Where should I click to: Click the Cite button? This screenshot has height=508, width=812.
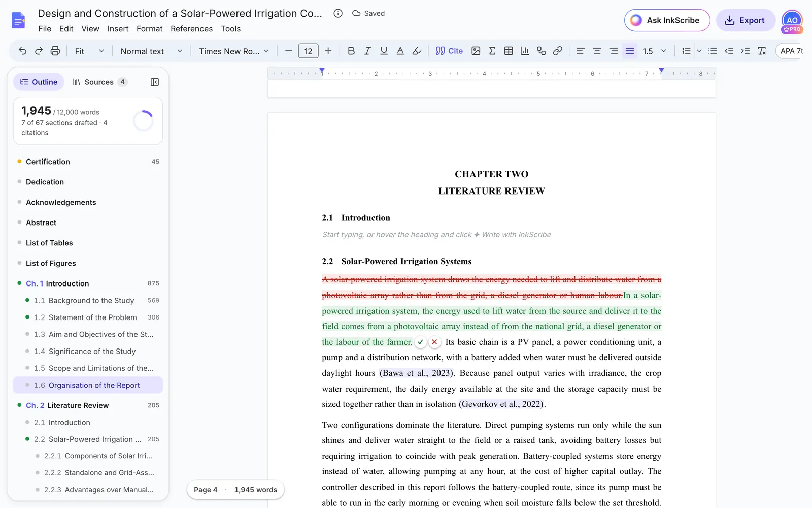(x=449, y=51)
